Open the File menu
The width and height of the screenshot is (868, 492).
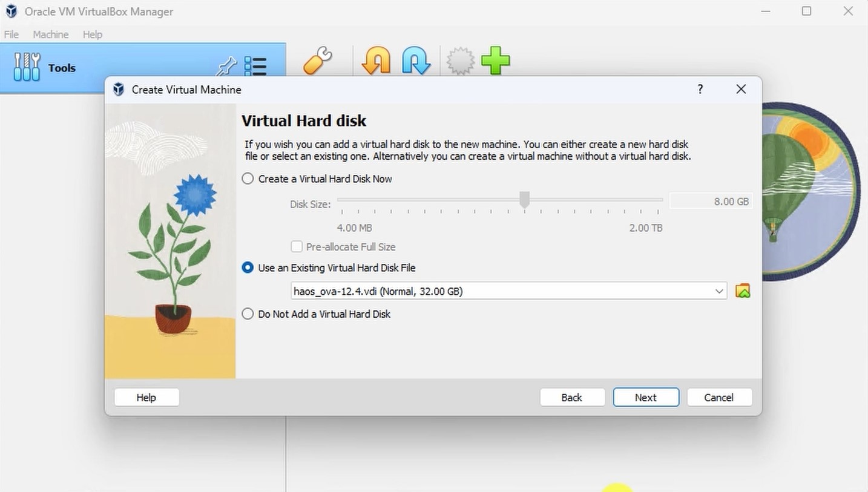pyautogui.click(x=11, y=34)
